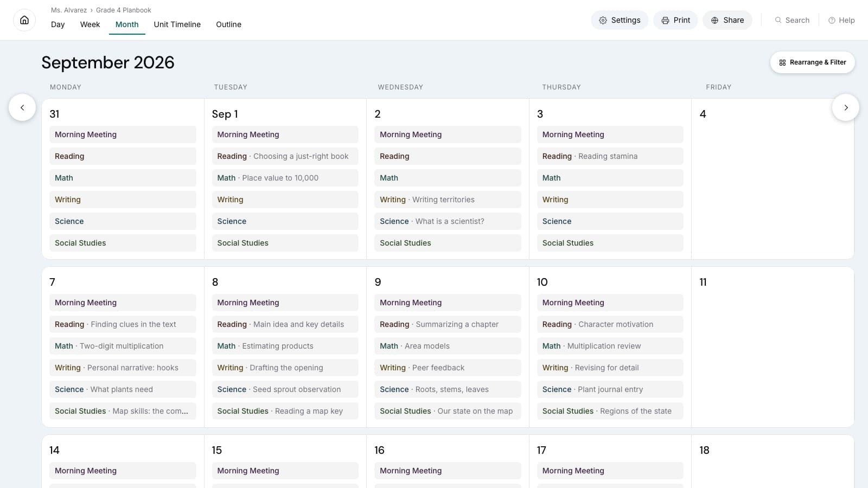Screen dimensions: 868x488
Task: Open Reading: Summarizing a chapter
Action: (448, 324)
